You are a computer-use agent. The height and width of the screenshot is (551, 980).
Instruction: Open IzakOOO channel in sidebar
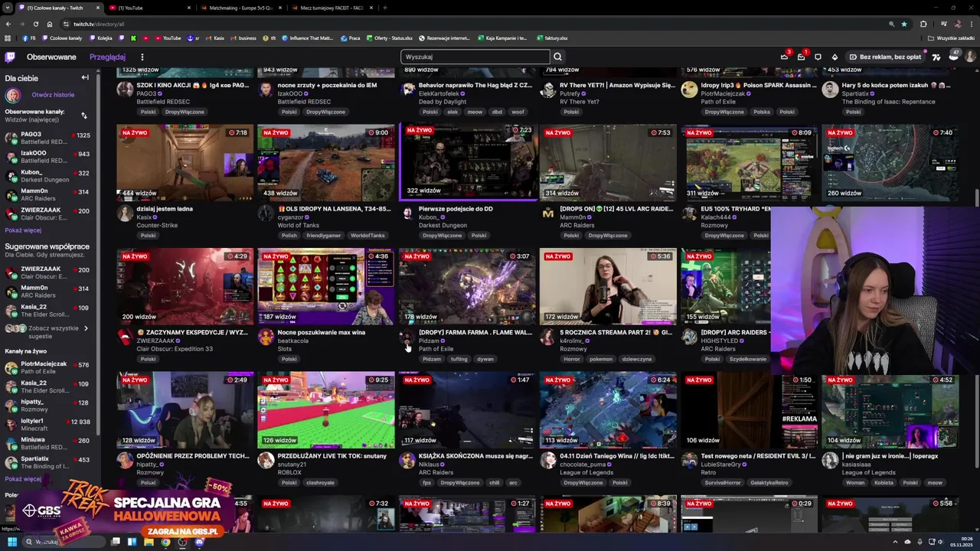pos(47,157)
